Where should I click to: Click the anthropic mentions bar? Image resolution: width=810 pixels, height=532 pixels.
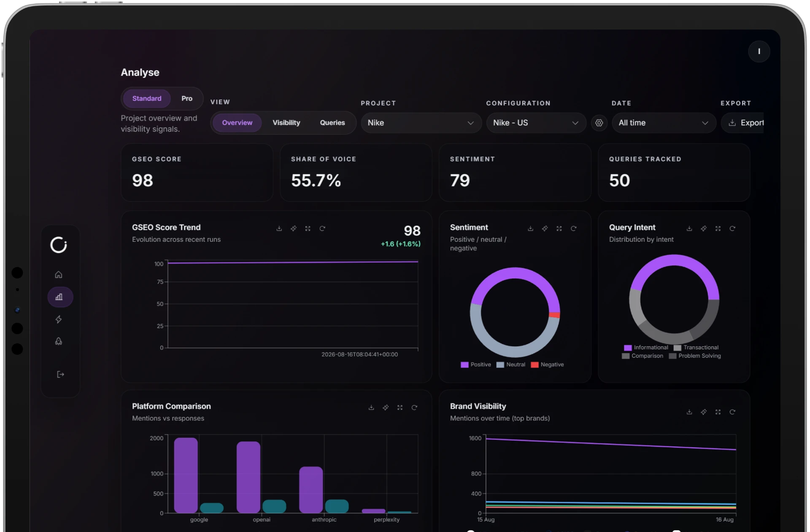[x=311, y=490]
